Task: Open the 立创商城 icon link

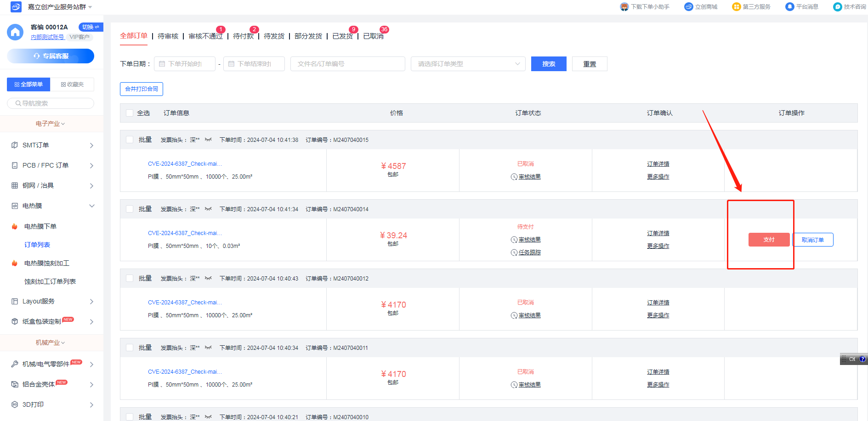Action: pos(688,7)
